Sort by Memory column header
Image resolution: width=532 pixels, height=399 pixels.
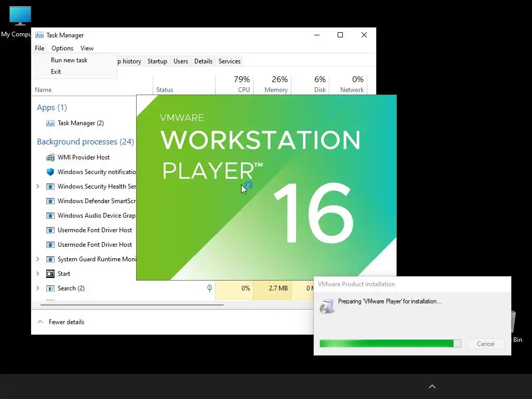pos(272,84)
